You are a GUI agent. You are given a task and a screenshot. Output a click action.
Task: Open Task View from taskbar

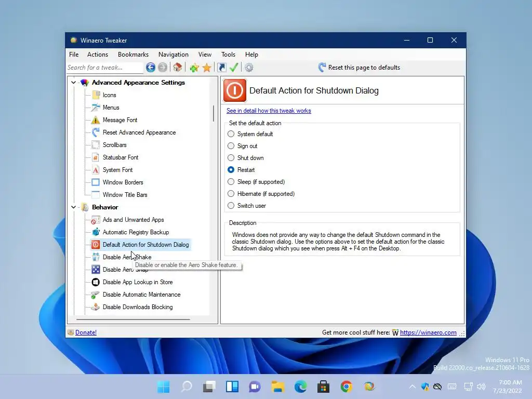(x=209, y=387)
